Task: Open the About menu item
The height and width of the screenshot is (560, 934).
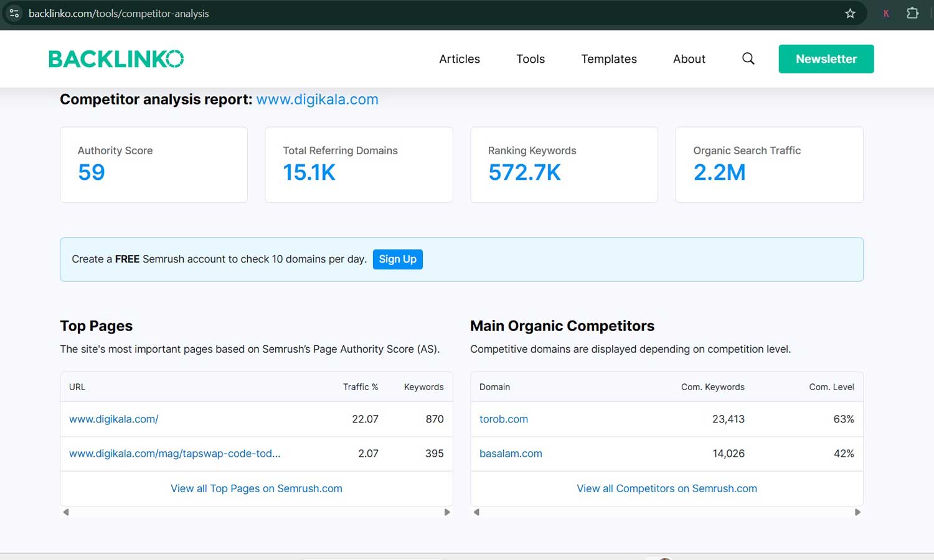Action: pos(689,59)
